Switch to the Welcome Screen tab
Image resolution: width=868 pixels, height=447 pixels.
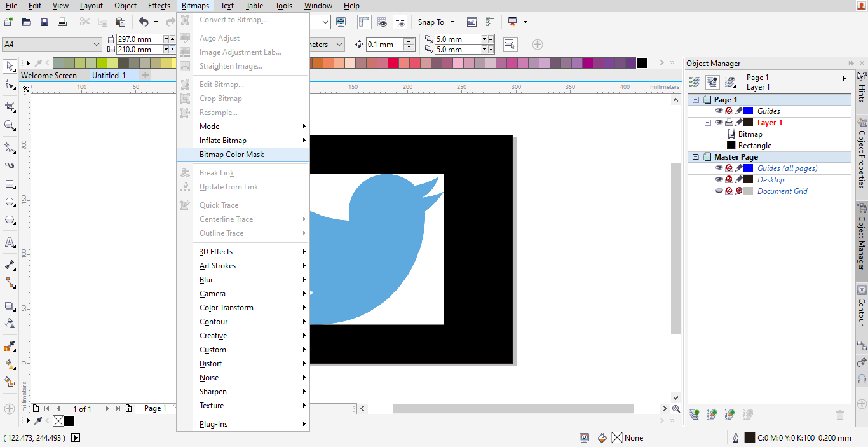[x=50, y=75]
